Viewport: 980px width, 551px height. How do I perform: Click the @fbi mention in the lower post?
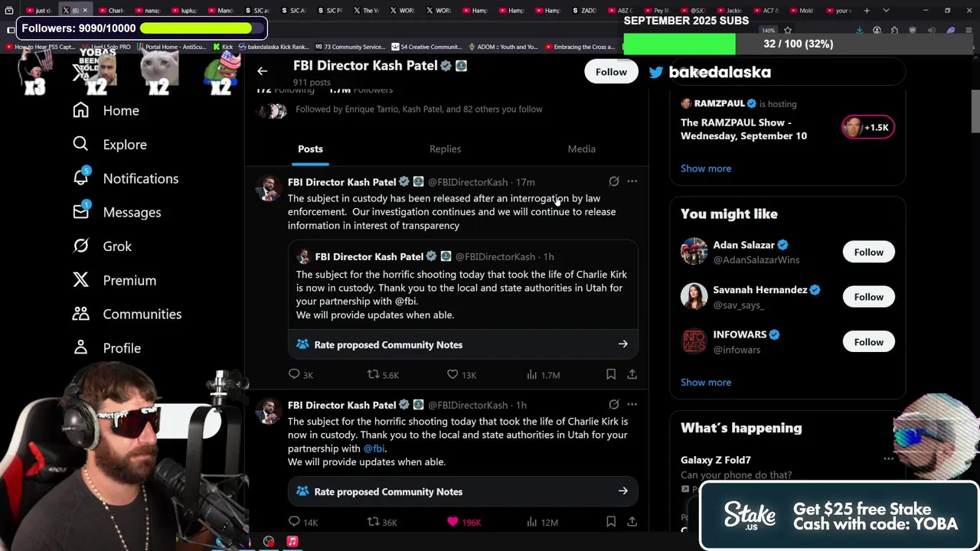[x=374, y=448]
